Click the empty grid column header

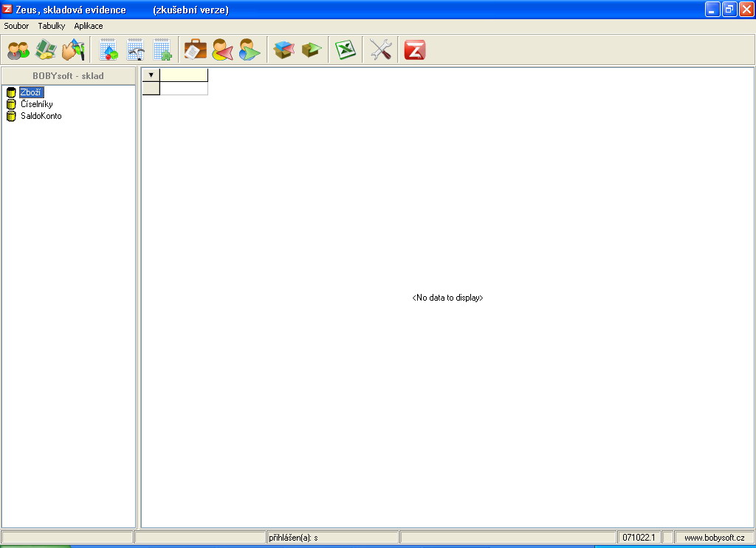click(x=184, y=75)
